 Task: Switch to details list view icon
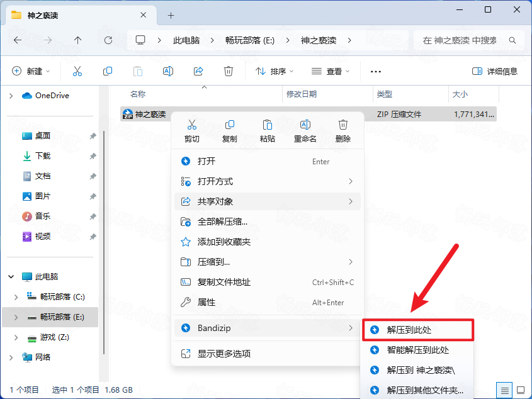click(504, 391)
